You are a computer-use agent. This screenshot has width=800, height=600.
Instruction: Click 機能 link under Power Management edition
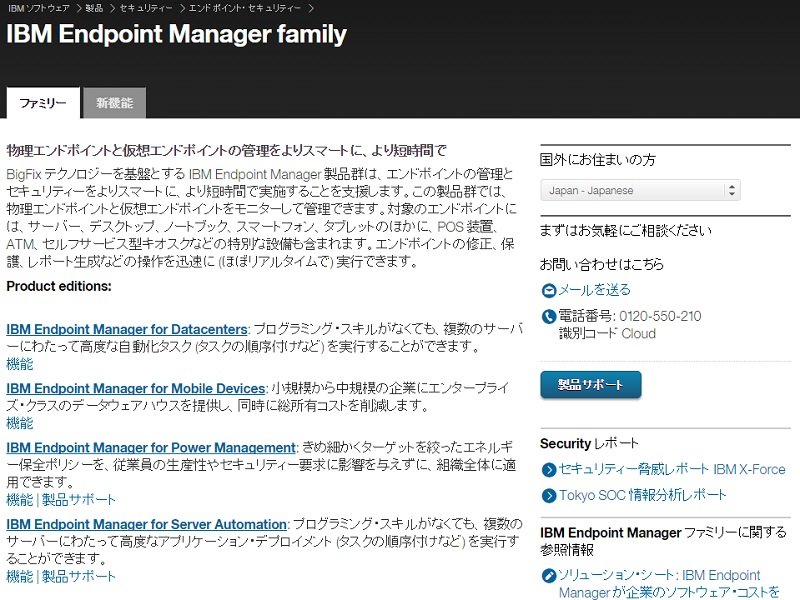[x=19, y=499]
